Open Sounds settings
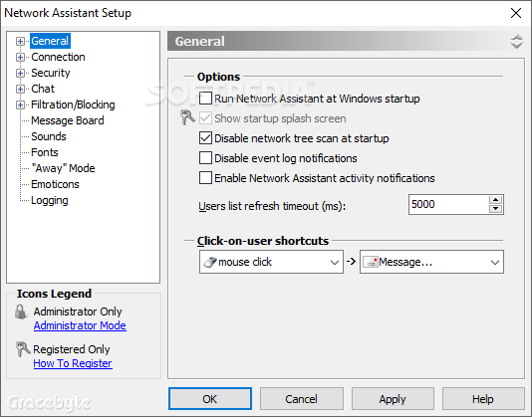 coord(49,136)
